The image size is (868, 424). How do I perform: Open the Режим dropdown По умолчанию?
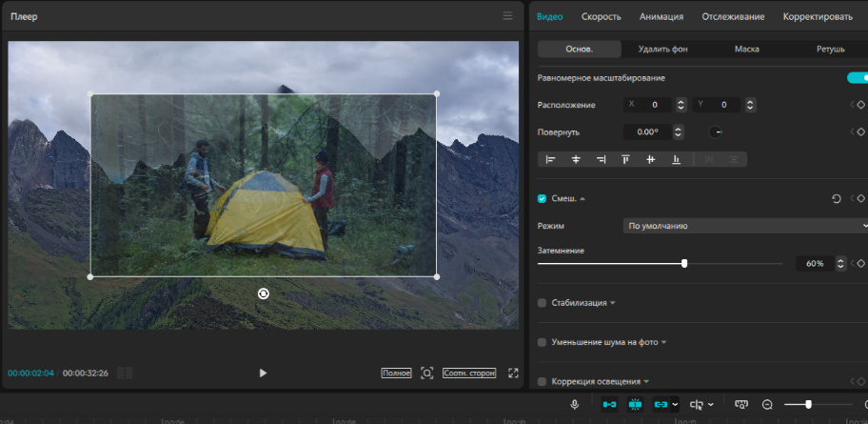click(x=745, y=226)
